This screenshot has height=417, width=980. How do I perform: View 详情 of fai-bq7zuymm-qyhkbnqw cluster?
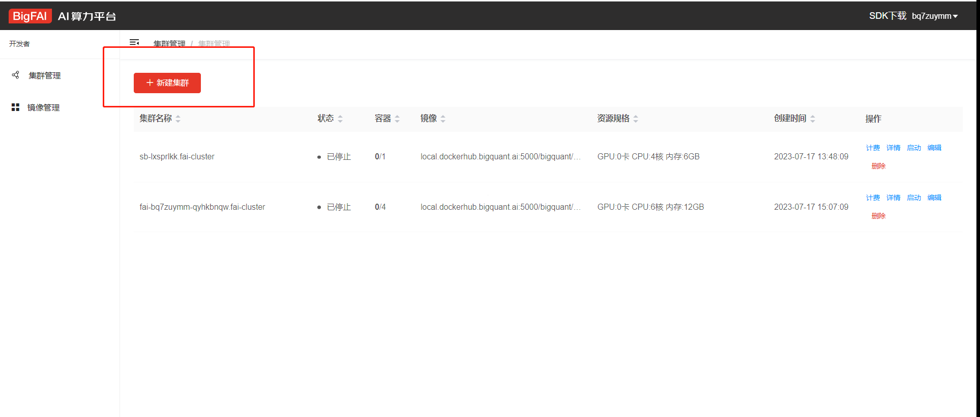893,198
